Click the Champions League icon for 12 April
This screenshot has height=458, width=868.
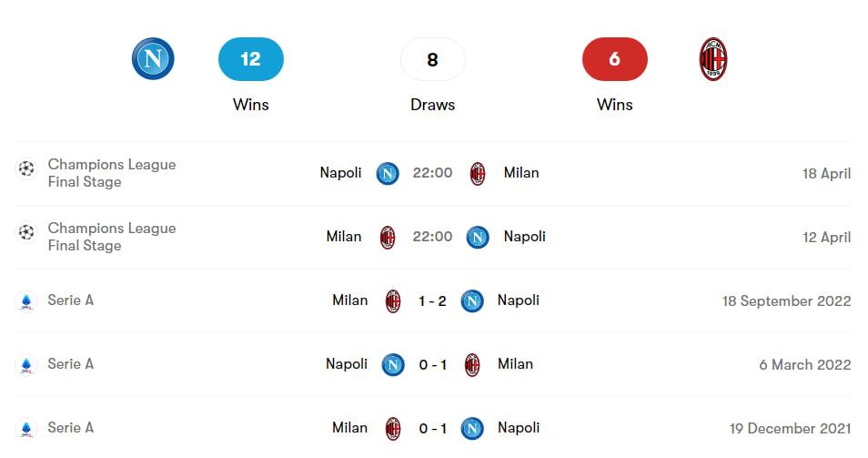tap(26, 232)
